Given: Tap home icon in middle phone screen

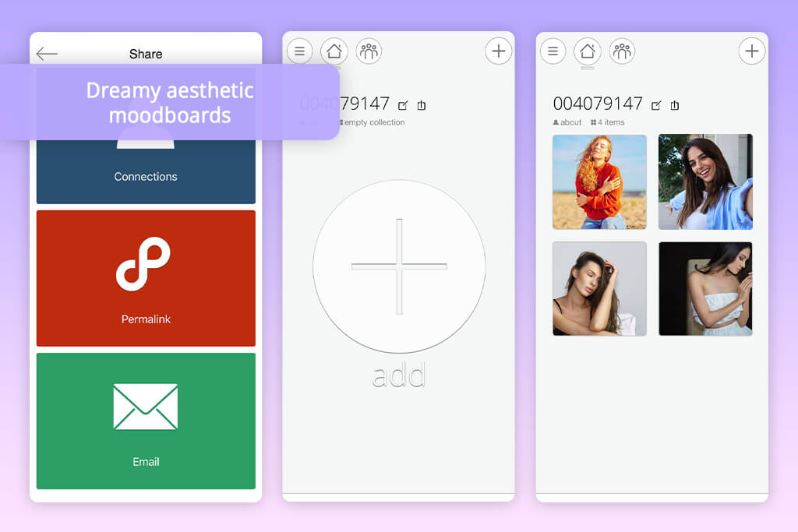Looking at the screenshot, I should pyautogui.click(x=334, y=51).
